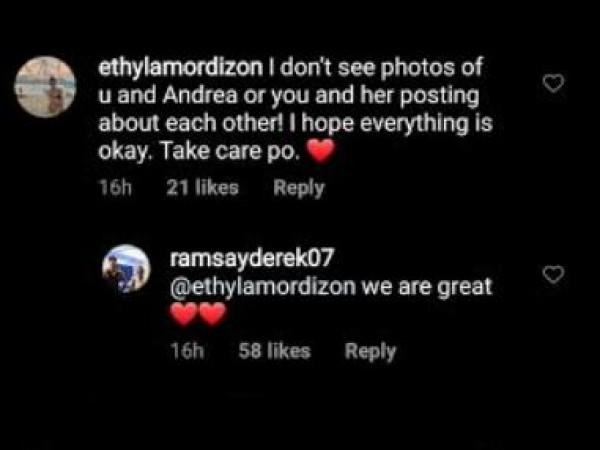Click the left red heart in ramsayderek07's reply
Viewport: 600px width, 450px height.
[184, 314]
